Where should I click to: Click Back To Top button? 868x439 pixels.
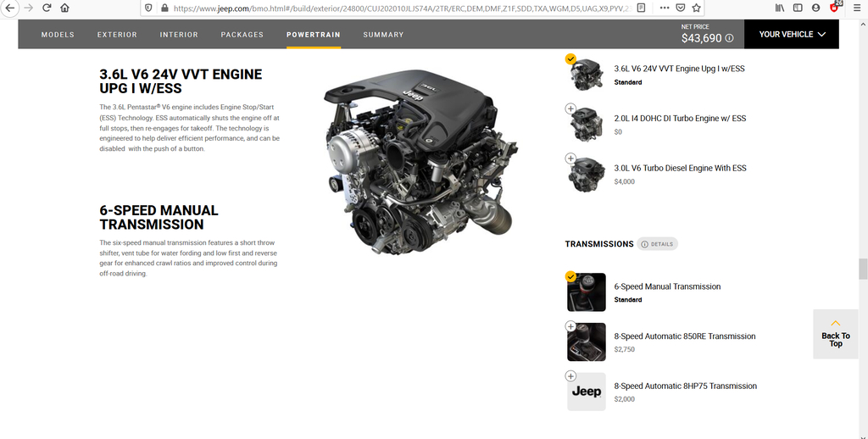click(x=835, y=334)
